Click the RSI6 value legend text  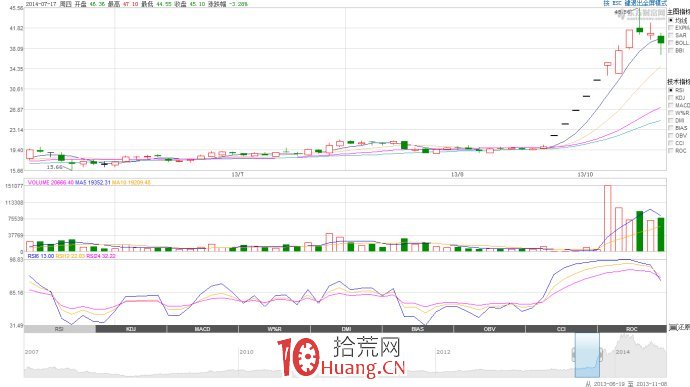(x=41, y=256)
